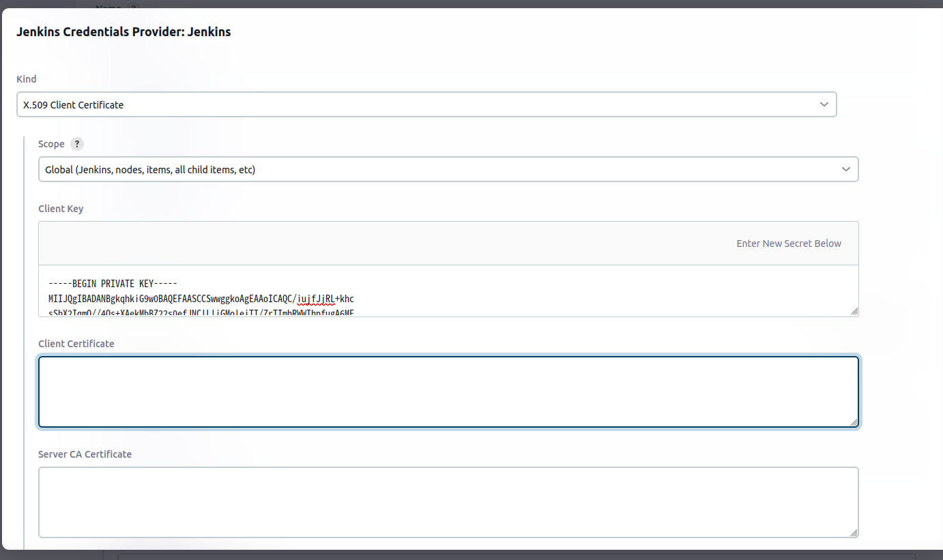The width and height of the screenshot is (943, 560).
Task: Click the 'Client Certificate' field label
Action: [76, 344]
